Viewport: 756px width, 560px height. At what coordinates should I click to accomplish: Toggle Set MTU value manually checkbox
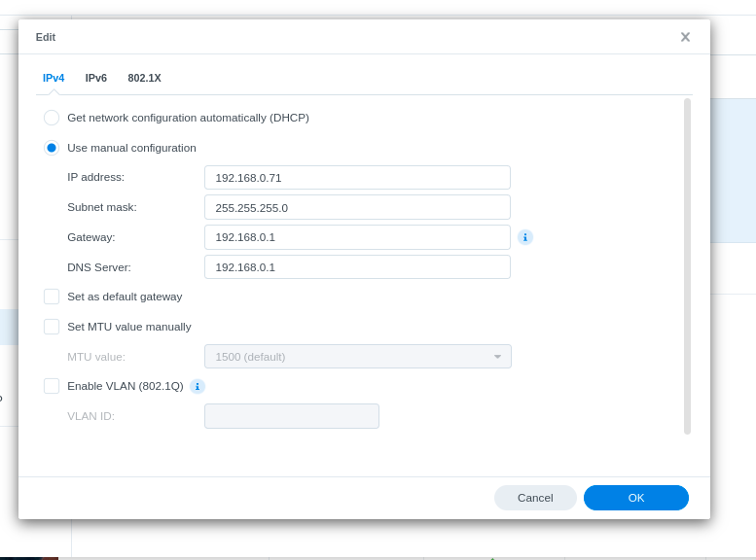[52, 327]
